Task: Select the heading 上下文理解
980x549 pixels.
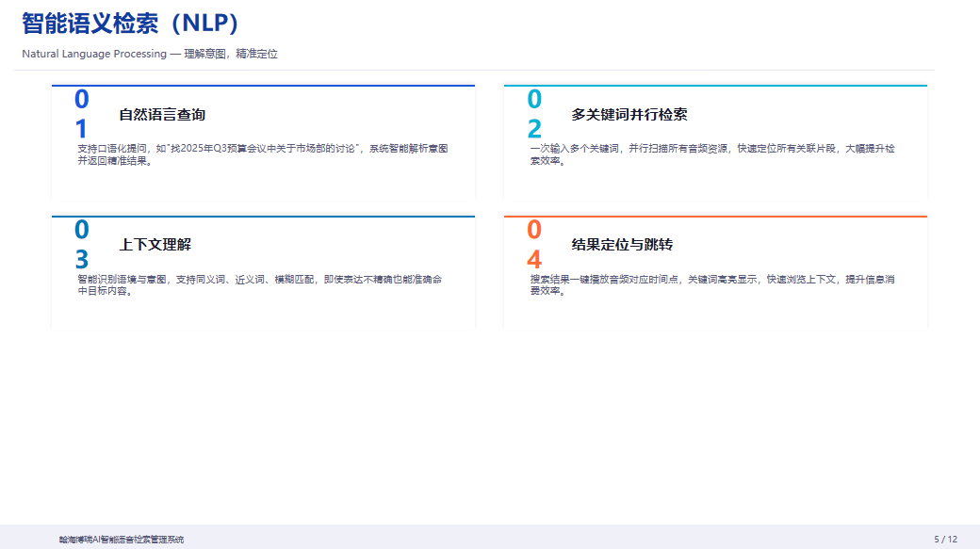Action: coord(155,244)
